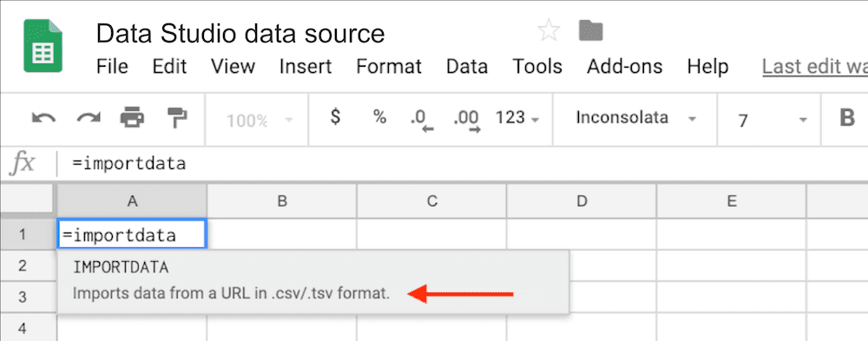Select the IMPORTDATA autocomplete suggestion
The width and height of the screenshot is (868, 341).
click(313, 282)
